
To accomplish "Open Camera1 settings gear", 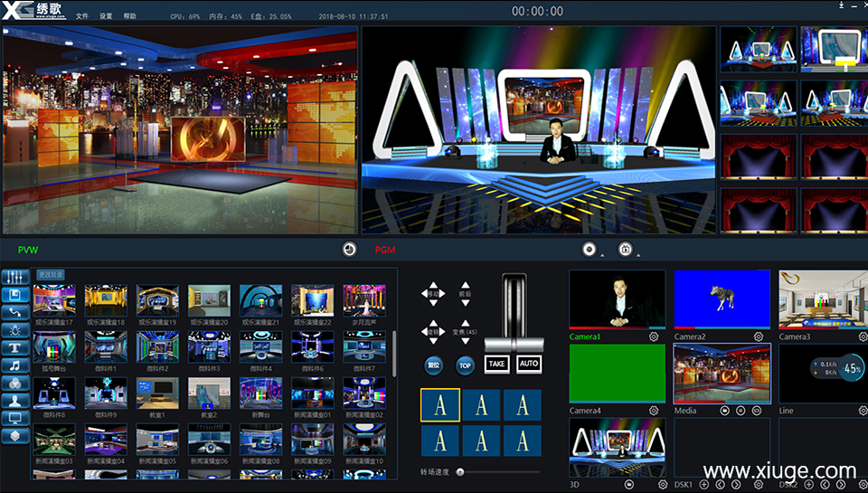I will 654,337.
